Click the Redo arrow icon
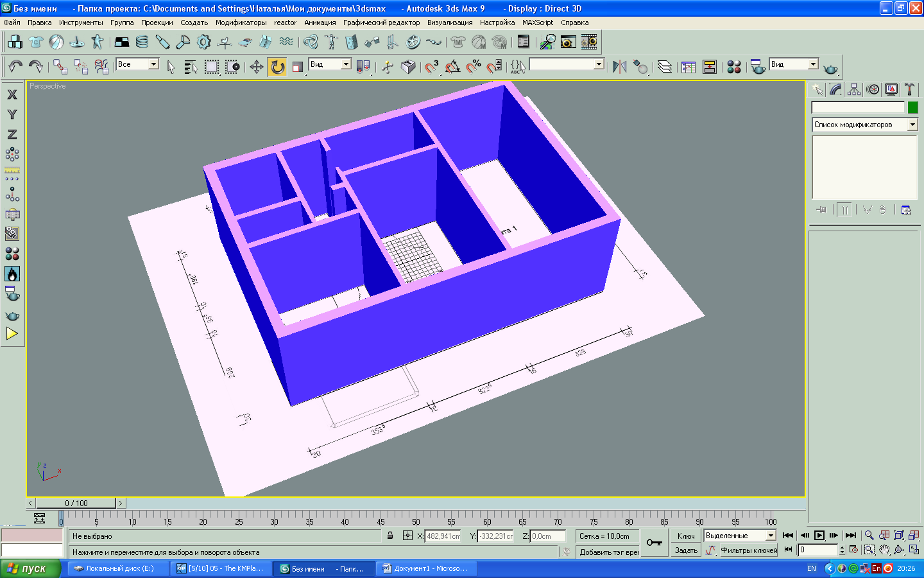 (36, 66)
